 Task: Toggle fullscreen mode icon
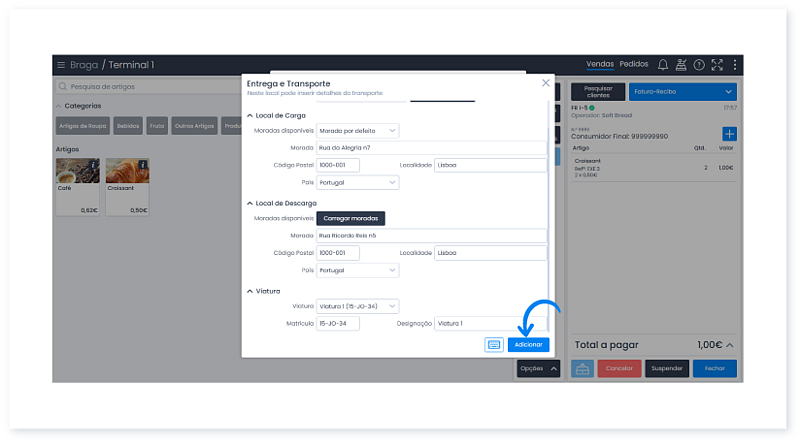[x=717, y=65]
